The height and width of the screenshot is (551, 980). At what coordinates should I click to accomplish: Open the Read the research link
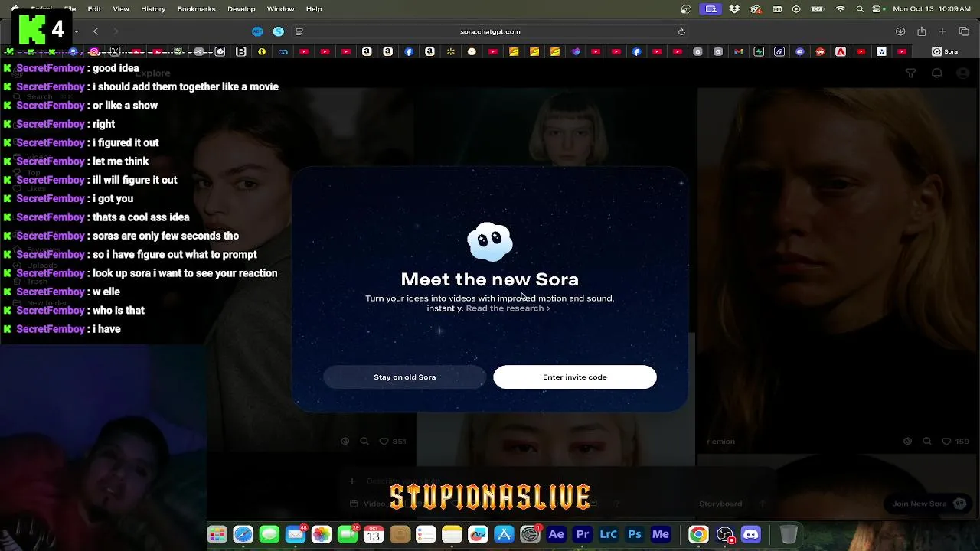pyautogui.click(x=508, y=308)
